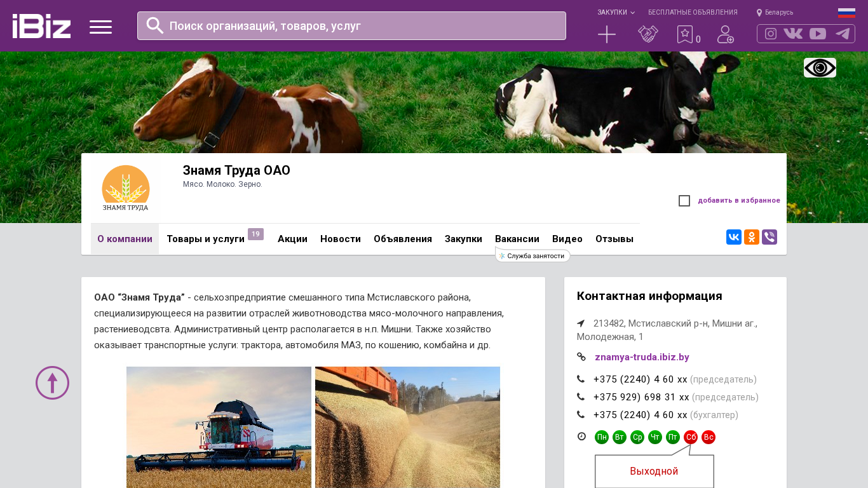
Task: Click the user registration icon
Action: pos(726,34)
